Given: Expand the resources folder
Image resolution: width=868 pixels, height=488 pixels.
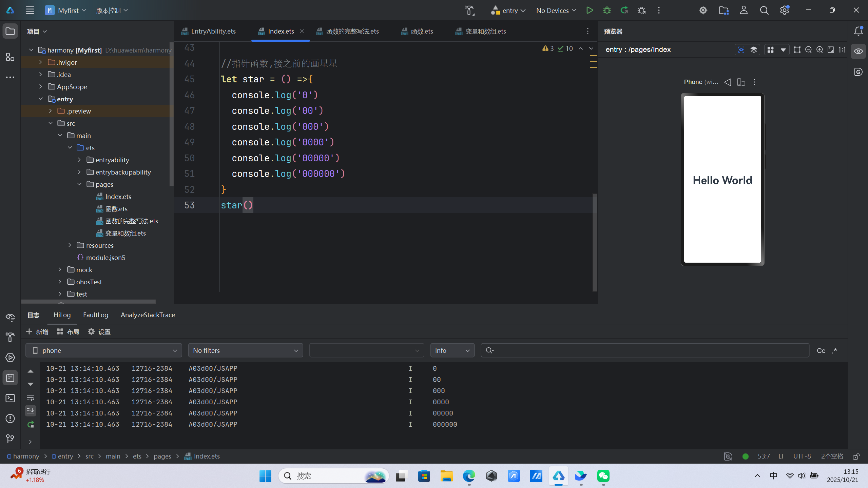Looking at the screenshot, I should tap(70, 245).
